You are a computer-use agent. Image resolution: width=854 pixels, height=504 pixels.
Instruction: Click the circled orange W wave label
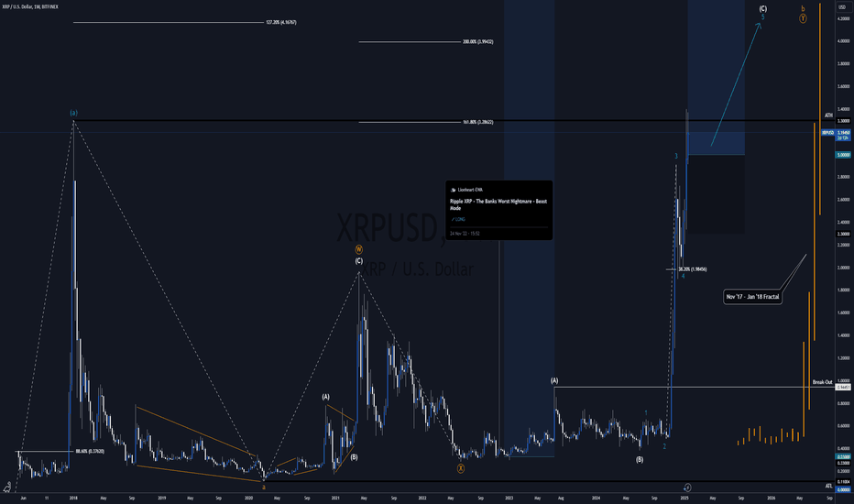(359, 249)
